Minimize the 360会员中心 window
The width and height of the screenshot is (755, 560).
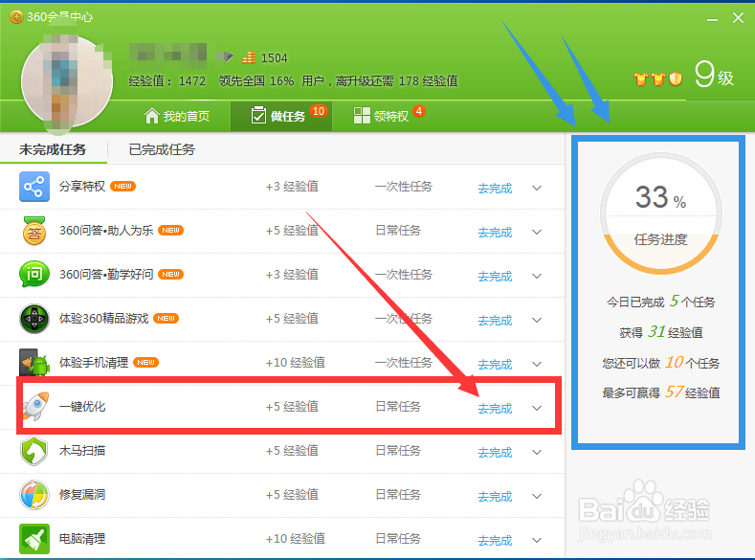pyautogui.click(x=713, y=19)
